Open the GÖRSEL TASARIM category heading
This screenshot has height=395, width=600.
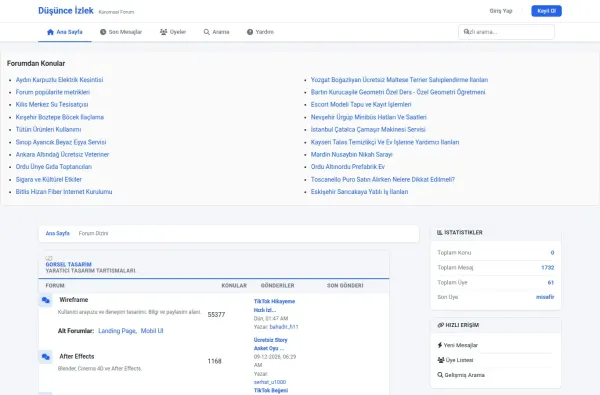click(68, 264)
